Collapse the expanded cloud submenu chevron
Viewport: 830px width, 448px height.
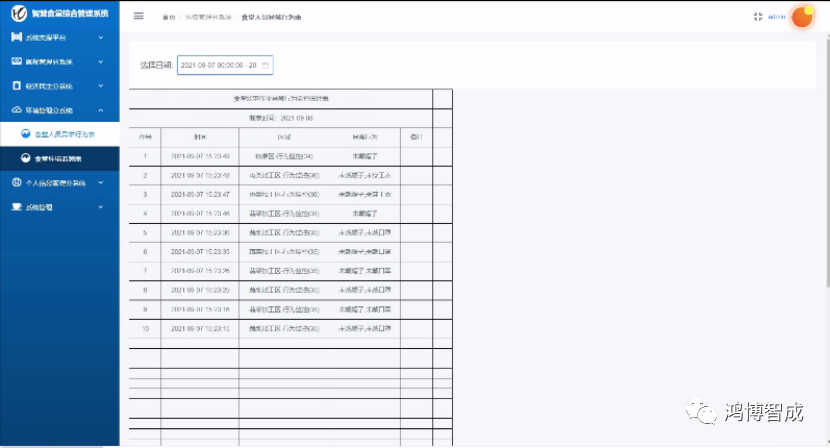tap(101, 110)
